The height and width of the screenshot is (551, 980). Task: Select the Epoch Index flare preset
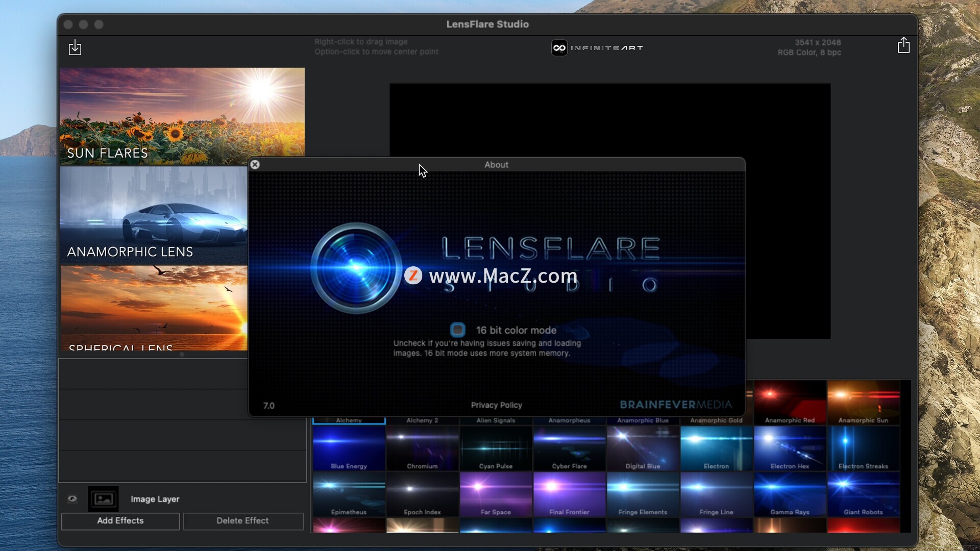pos(423,494)
